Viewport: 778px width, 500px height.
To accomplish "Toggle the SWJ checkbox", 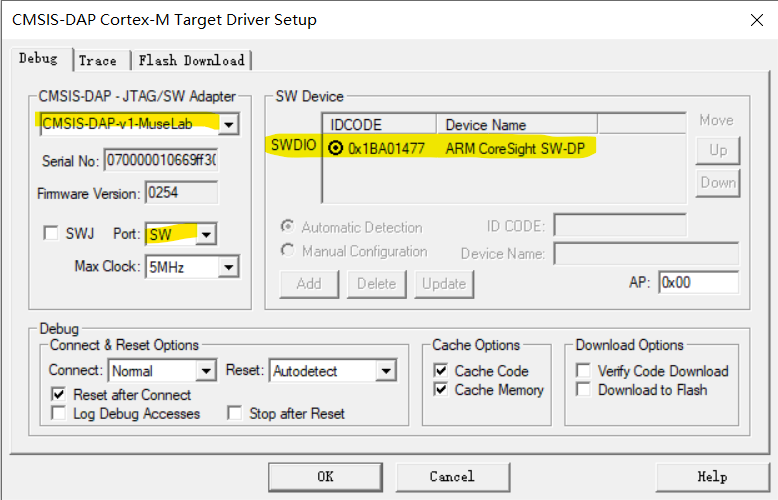I will click(x=51, y=233).
